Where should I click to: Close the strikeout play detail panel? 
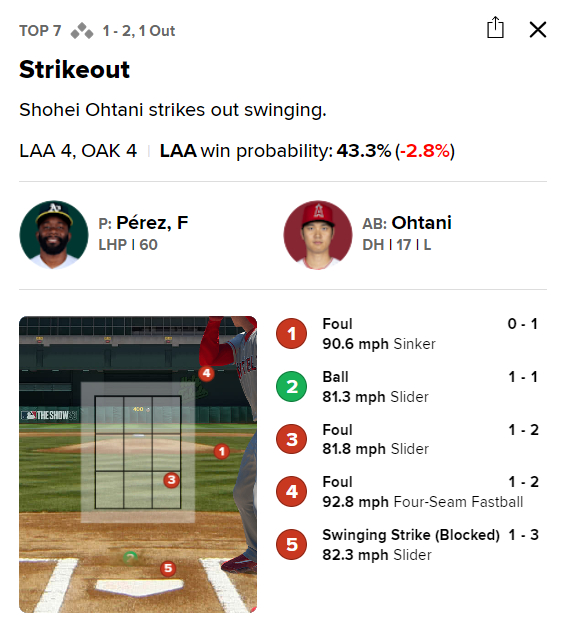coord(538,30)
